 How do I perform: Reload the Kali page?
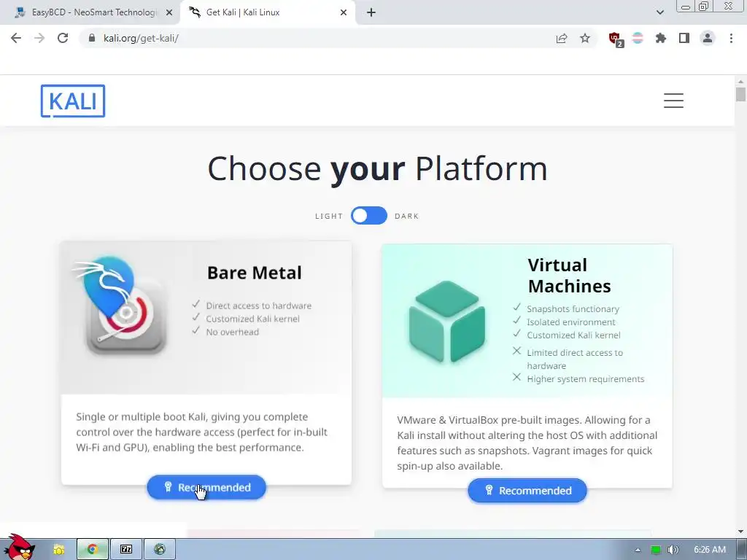coord(63,38)
